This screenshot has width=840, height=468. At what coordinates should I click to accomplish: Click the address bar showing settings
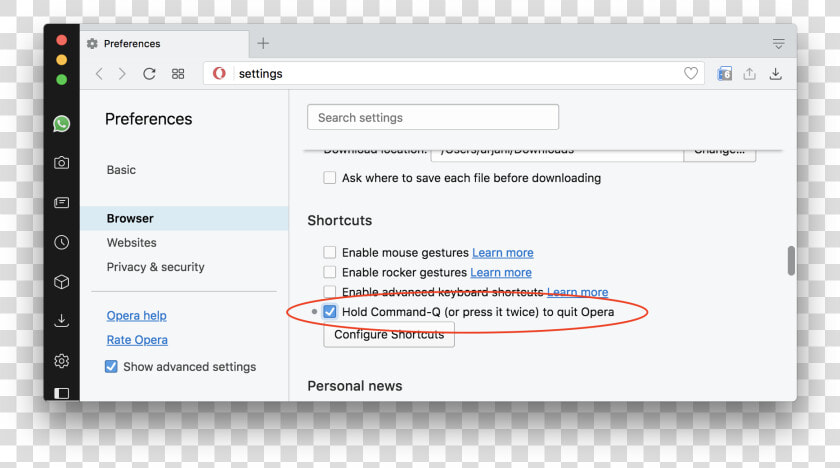point(454,73)
